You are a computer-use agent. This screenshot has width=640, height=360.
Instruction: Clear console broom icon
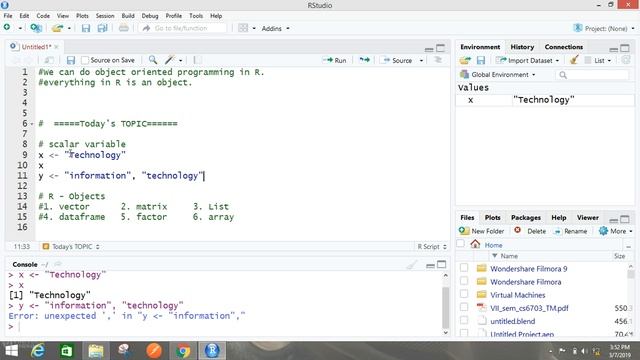click(412, 265)
